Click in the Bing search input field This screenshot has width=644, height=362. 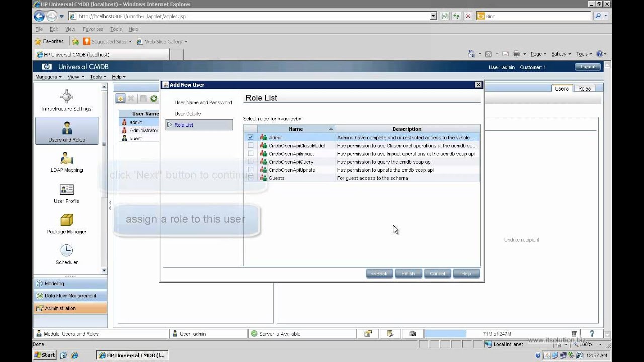538,16
